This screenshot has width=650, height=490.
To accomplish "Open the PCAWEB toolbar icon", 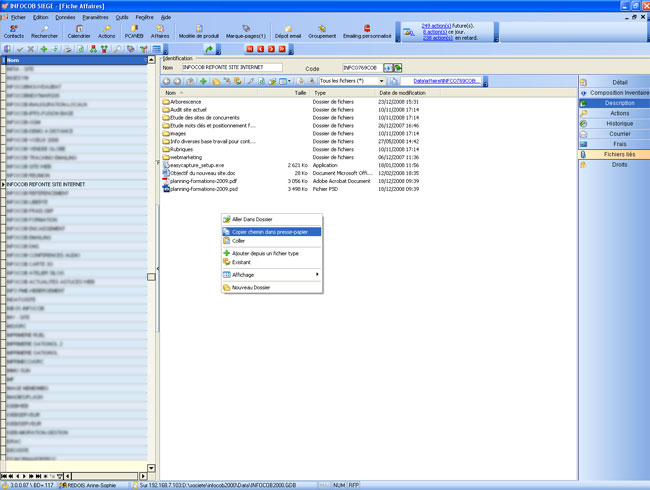I will tap(134, 32).
